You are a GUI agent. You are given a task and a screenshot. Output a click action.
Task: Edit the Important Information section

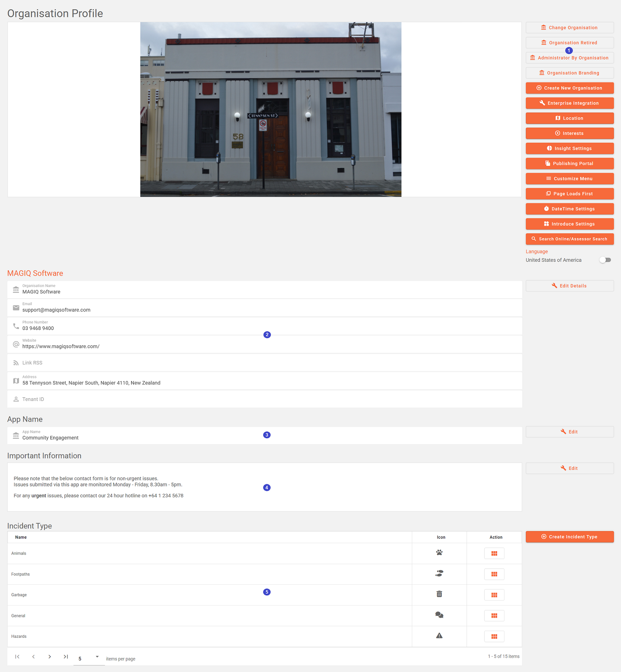[x=570, y=468]
